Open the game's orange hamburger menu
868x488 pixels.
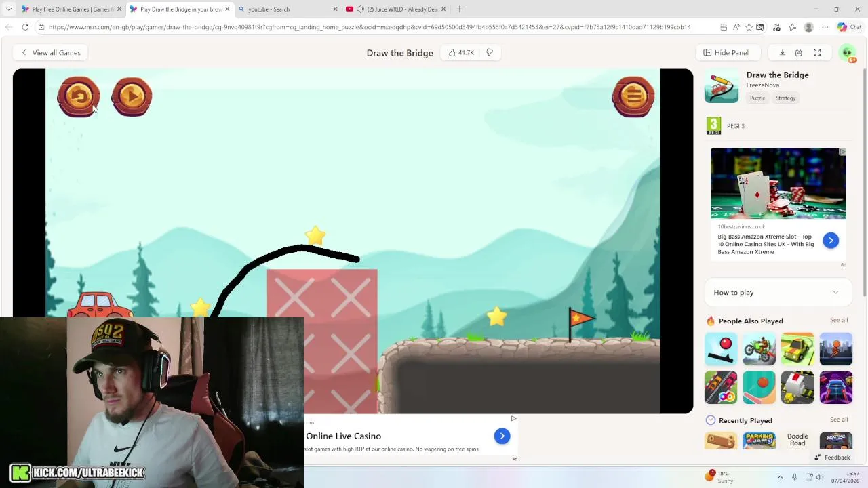tap(633, 97)
